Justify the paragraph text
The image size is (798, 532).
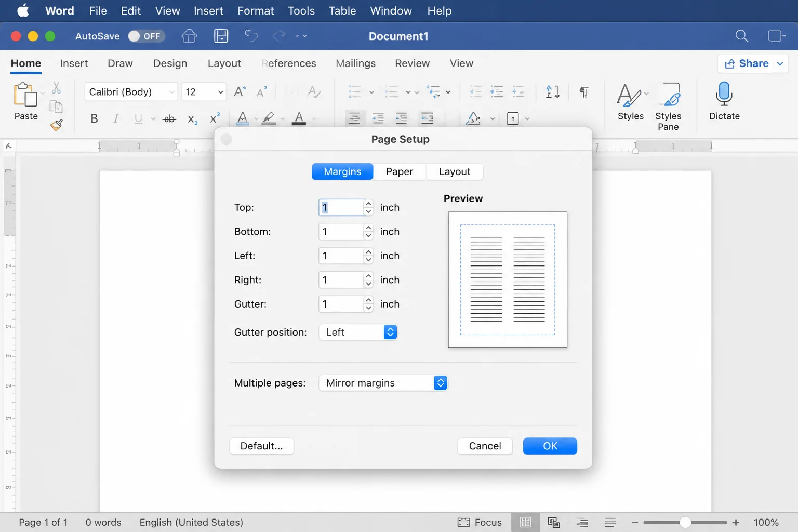[x=427, y=118]
